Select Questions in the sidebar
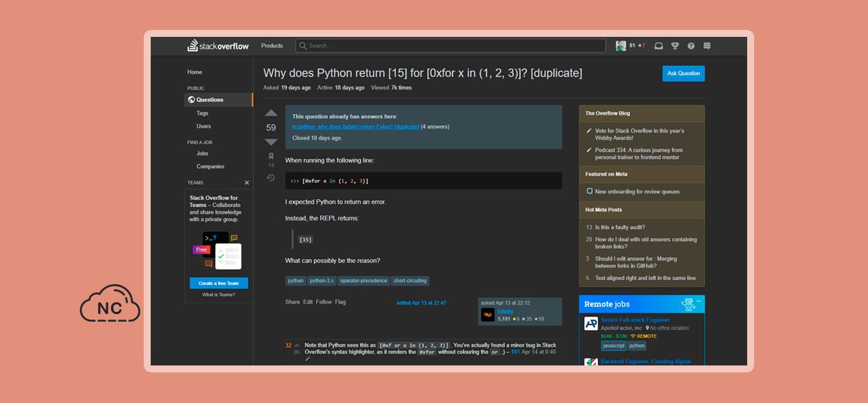The image size is (868, 403). [x=219, y=99]
